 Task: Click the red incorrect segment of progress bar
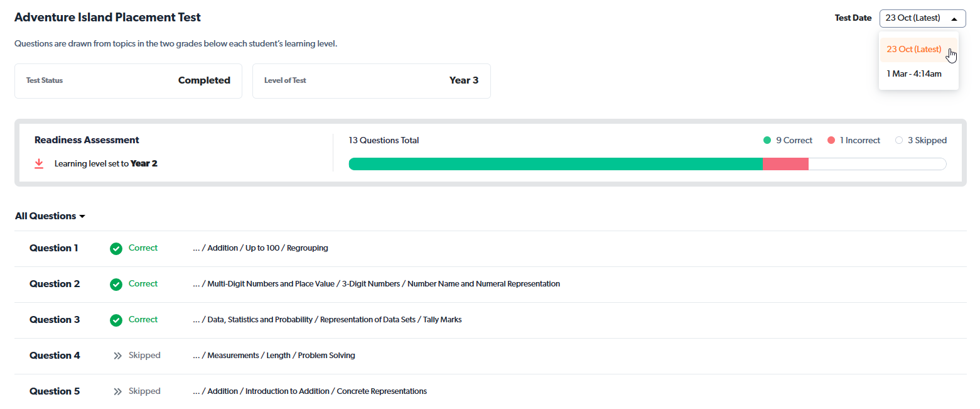tap(785, 164)
